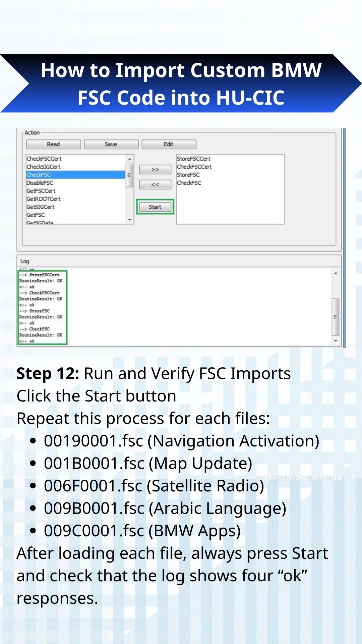Screen dimensions: 362x644
Task: Remove action with the << button
Action: [155, 184]
